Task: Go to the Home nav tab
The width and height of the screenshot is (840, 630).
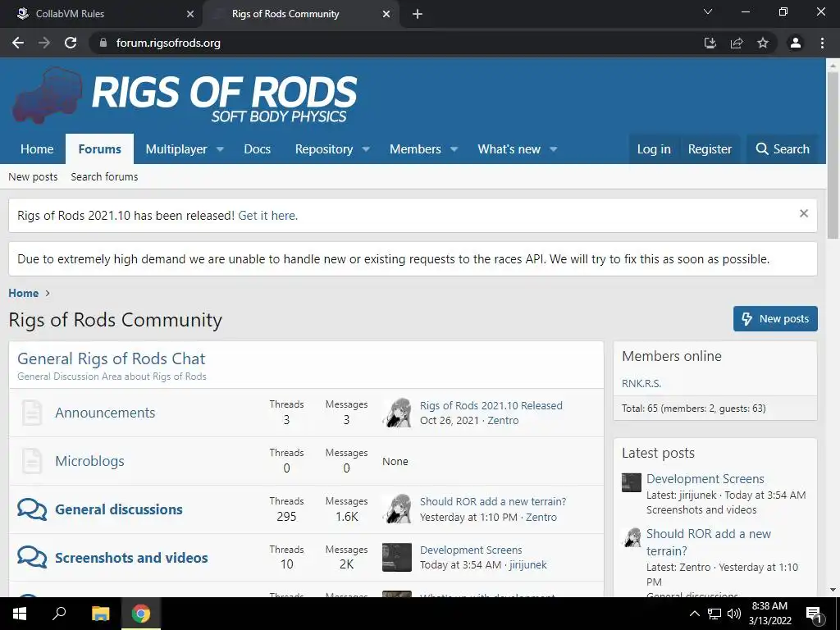Action: click(37, 149)
